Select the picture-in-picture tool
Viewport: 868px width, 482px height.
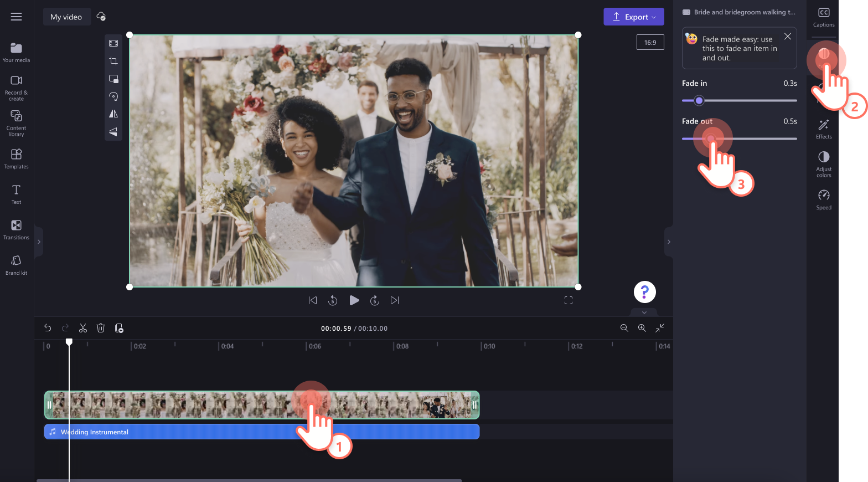click(113, 79)
